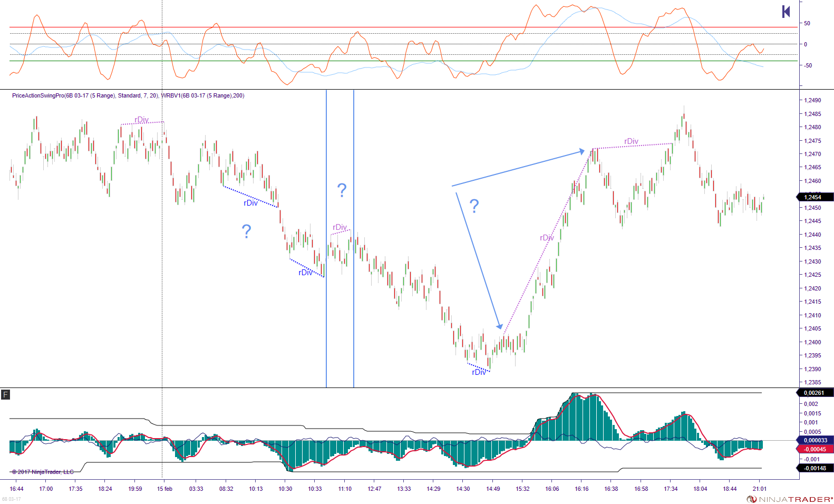Click the 1,2470 price axis label
The width and height of the screenshot is (834, 504).
pos(812,154)
